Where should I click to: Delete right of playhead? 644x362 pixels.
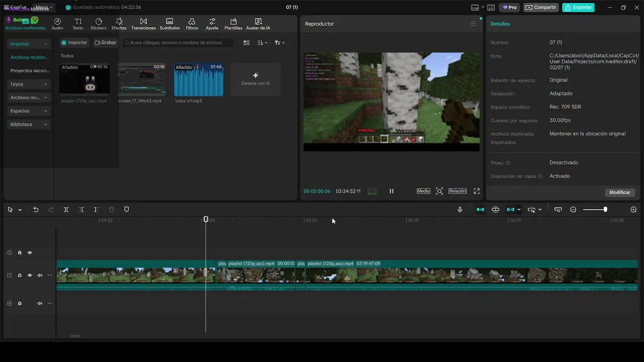click(x=96, y=210)
